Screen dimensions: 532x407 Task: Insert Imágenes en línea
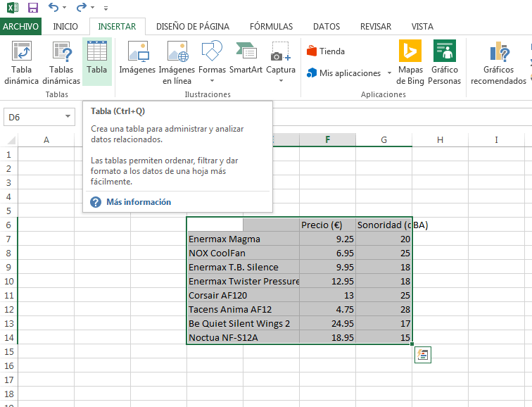pos(177,62)
